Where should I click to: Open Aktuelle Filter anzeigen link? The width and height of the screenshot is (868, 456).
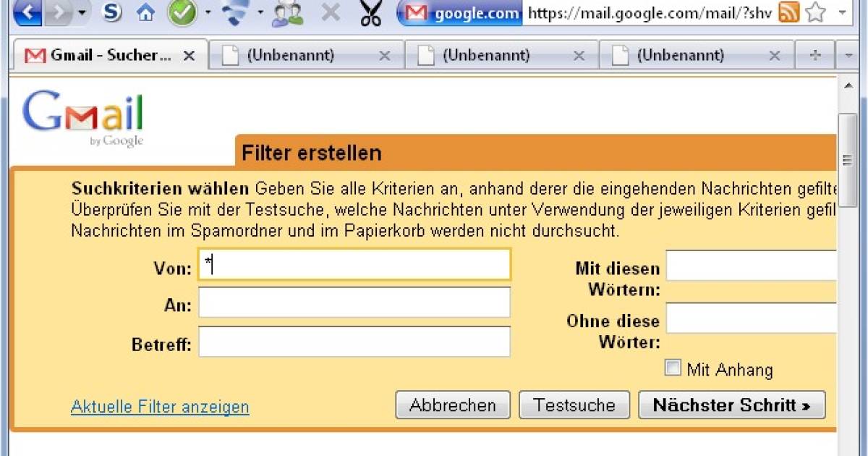(x=159, y=407)
